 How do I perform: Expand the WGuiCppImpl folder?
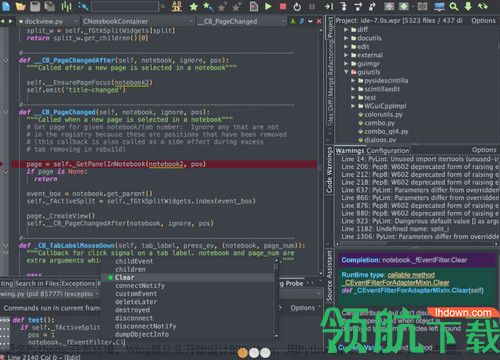point(353,106)
